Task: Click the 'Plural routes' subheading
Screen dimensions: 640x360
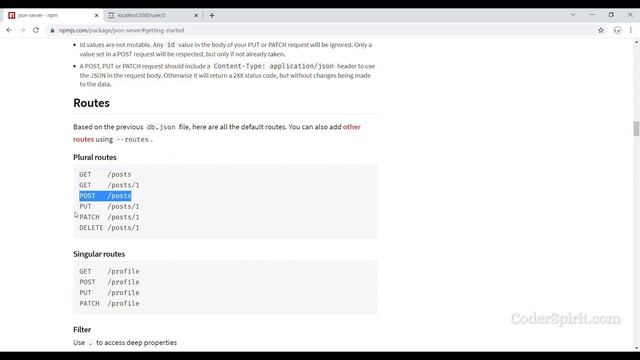Action: pos(95,157)
